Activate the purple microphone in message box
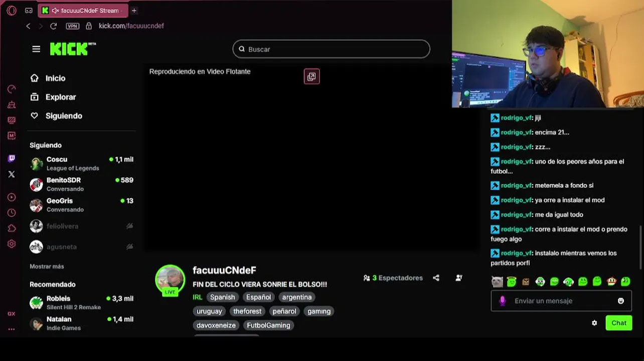The height and width of the screenshot is (361, 644). click(503, 301)
